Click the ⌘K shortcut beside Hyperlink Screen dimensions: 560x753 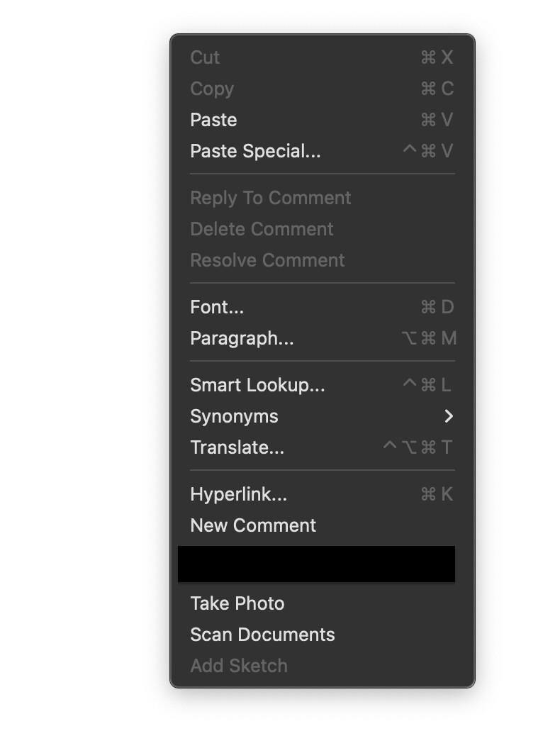click(437, 493)
